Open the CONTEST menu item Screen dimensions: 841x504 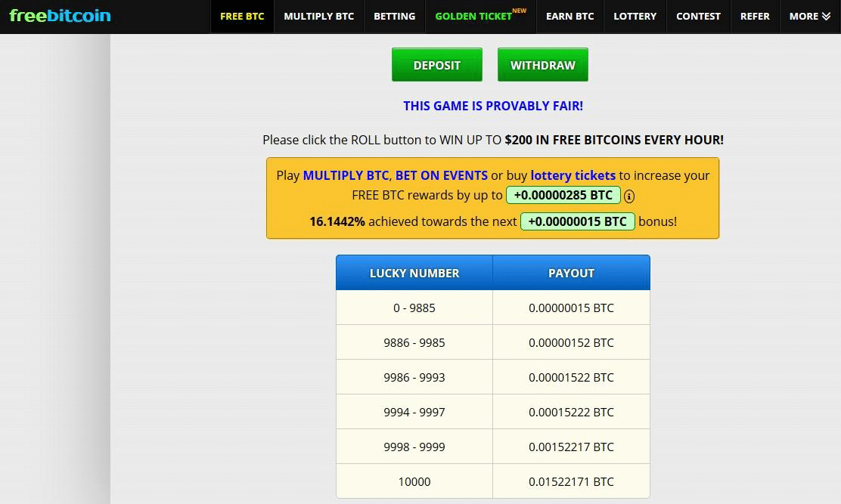point(698,17)
